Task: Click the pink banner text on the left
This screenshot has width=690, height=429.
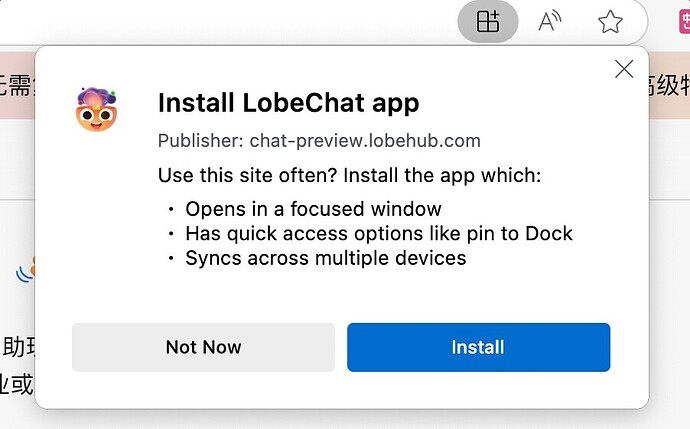Action: click(16, 84)
